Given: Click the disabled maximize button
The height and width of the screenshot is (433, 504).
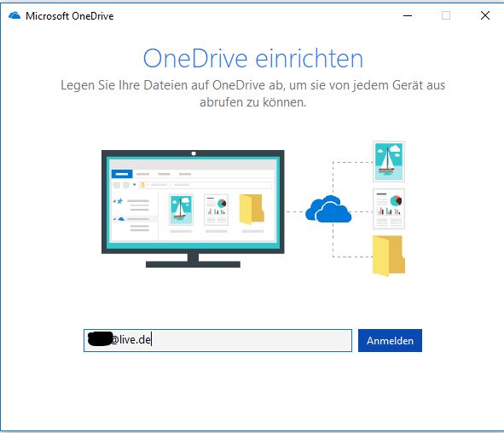Looking at the screenshot, I should tap(446, 15).
